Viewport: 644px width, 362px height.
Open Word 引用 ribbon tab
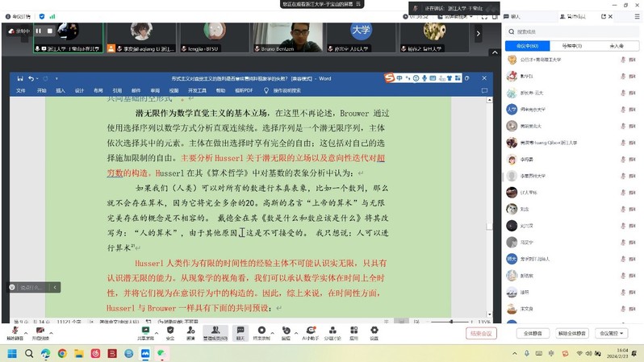point(117,91)
